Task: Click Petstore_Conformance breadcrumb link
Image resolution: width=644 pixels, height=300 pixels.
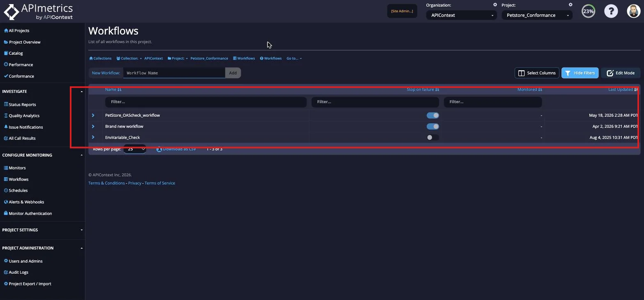Action: pos(209,58)
